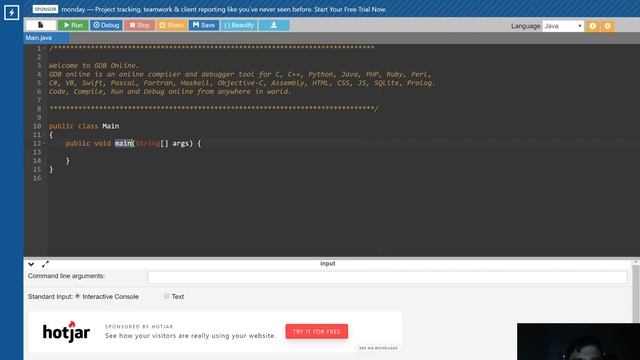The width and height of the screenshot is (640, 360).
Task: Click the Stop button
Action: 139,25
